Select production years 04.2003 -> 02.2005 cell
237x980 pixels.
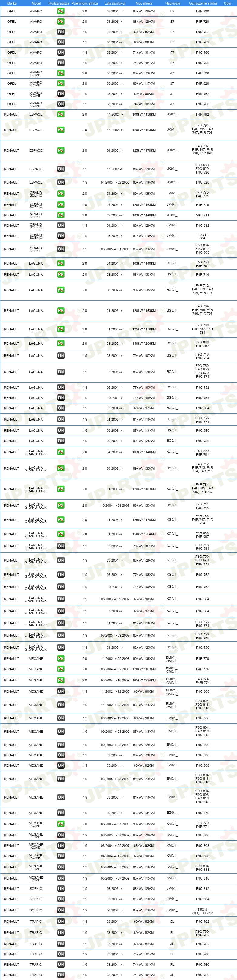point(115,182)
